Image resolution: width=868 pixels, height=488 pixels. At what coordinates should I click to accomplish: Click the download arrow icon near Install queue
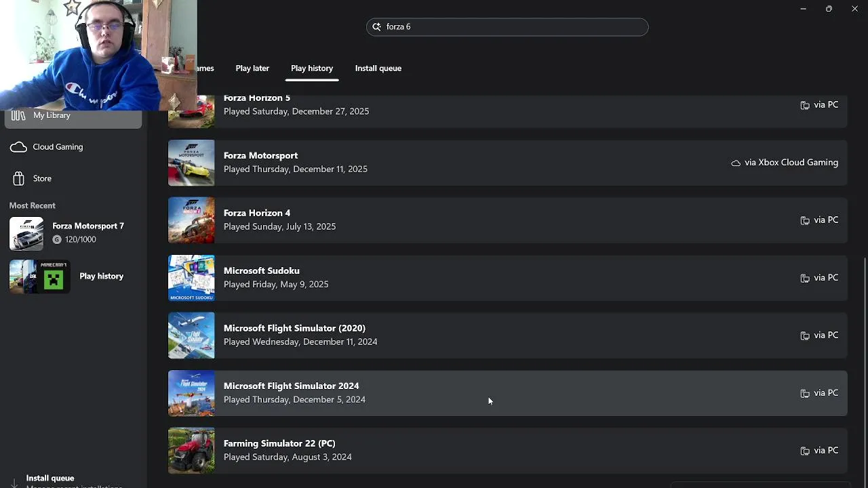(14, 483)
